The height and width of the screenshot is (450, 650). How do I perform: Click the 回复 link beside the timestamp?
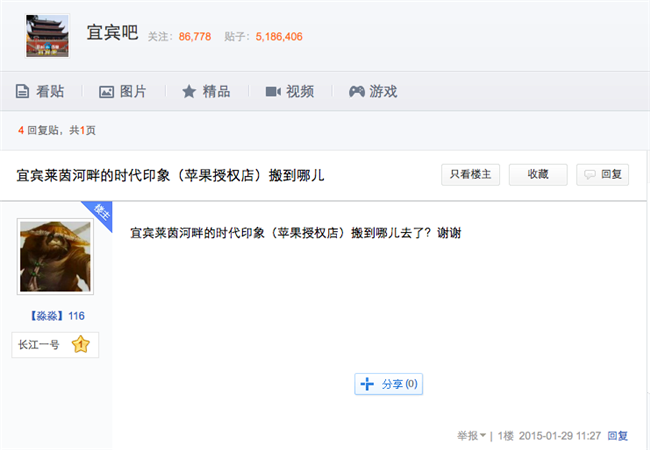coord(618,436)
